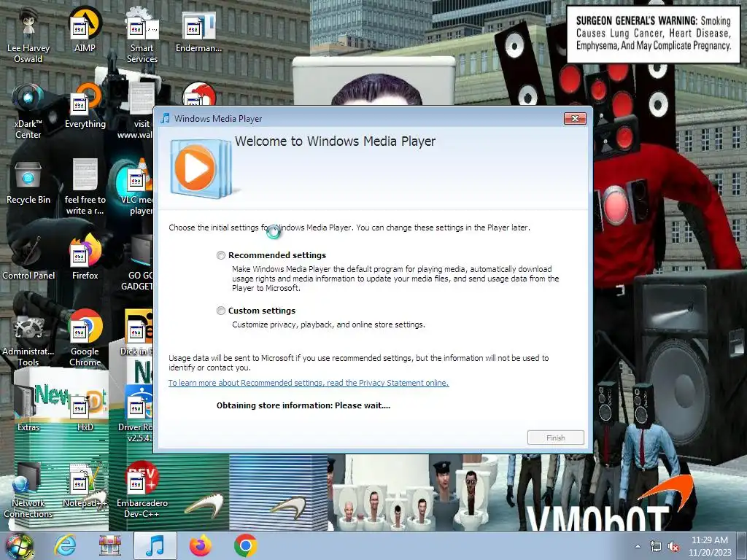Open the Notepad++ desktop shortcut
Image resolution: width=747 pixels, height=560 pixels.
tap(85, 485)
